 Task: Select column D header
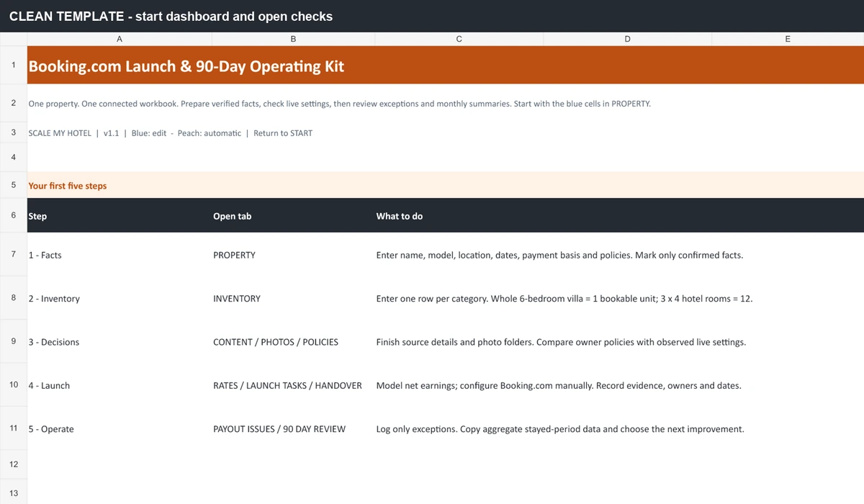click(628, 39)
